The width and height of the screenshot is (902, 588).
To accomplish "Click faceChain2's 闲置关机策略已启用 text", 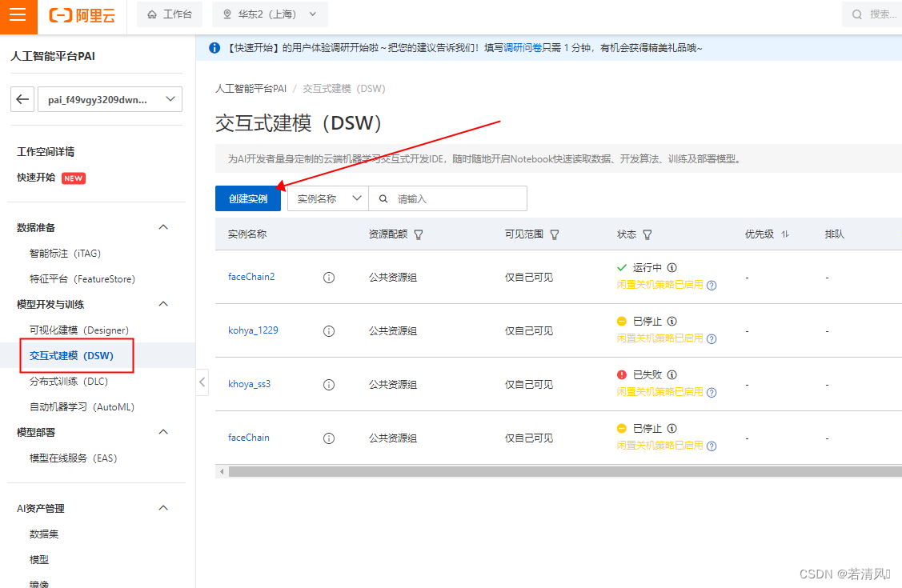I will (x=659, y=285).
